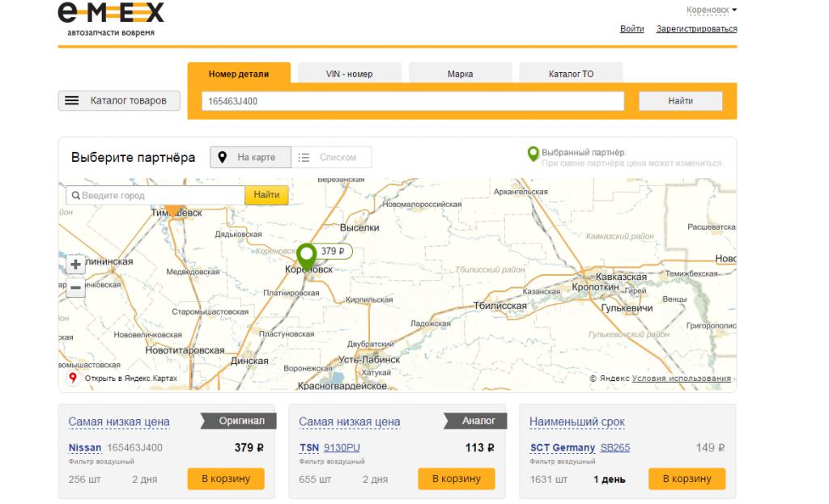Click the Войти link

(631, 28)
